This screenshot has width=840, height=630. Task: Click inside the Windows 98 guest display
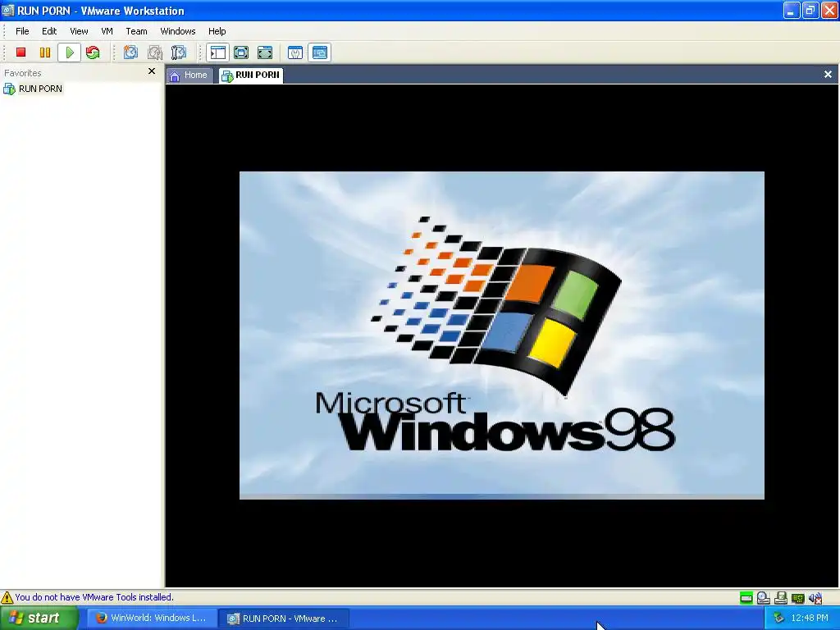pos(502,336)
